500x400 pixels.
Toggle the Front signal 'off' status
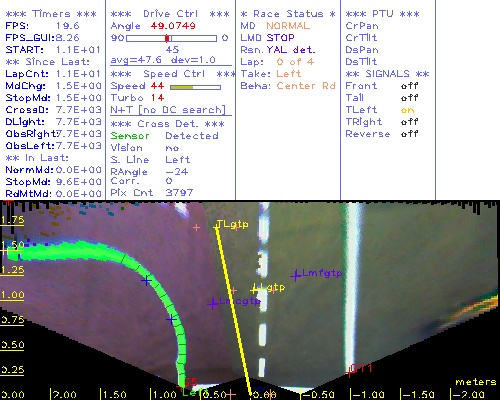click(x=409, y=86)
